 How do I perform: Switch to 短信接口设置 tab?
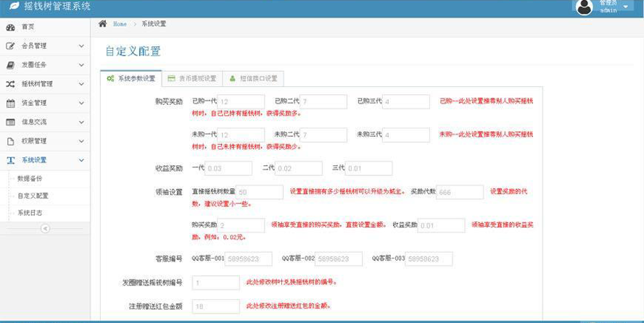coord(253,78)
